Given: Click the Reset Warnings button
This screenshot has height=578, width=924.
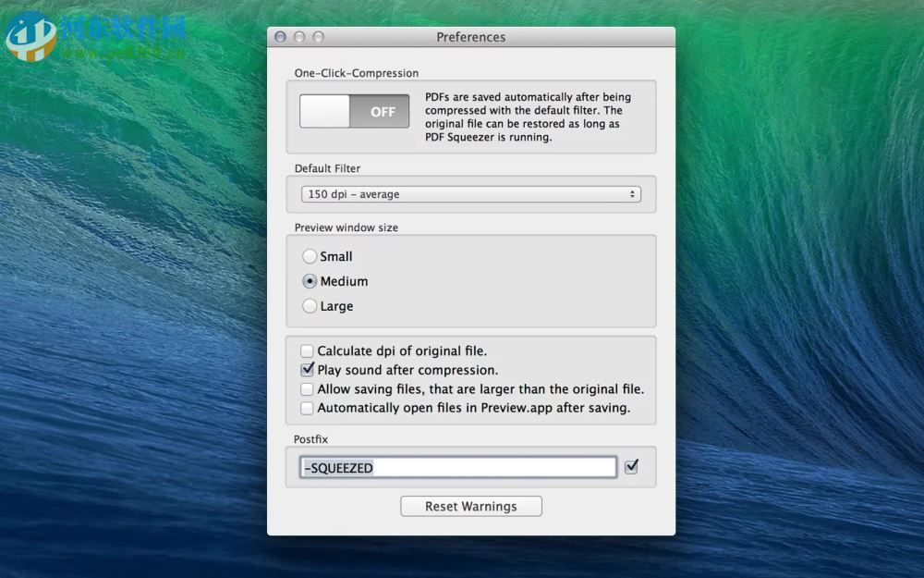Looking at the screenshot, I should tap(471, 506).
